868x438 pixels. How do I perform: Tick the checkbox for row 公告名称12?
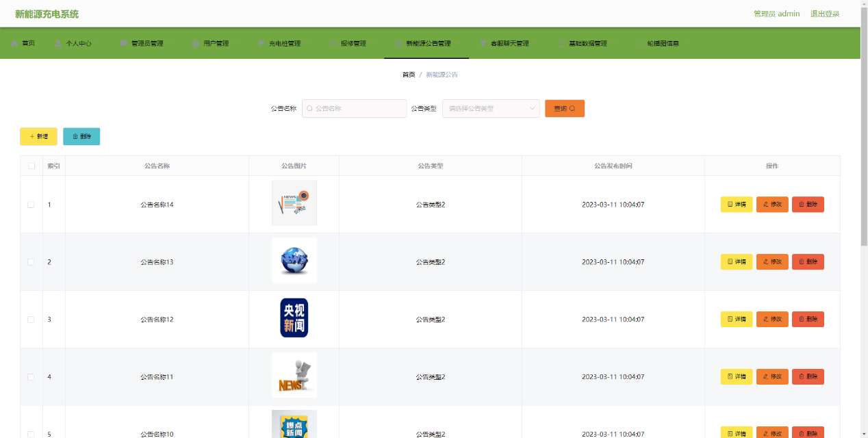31,320
